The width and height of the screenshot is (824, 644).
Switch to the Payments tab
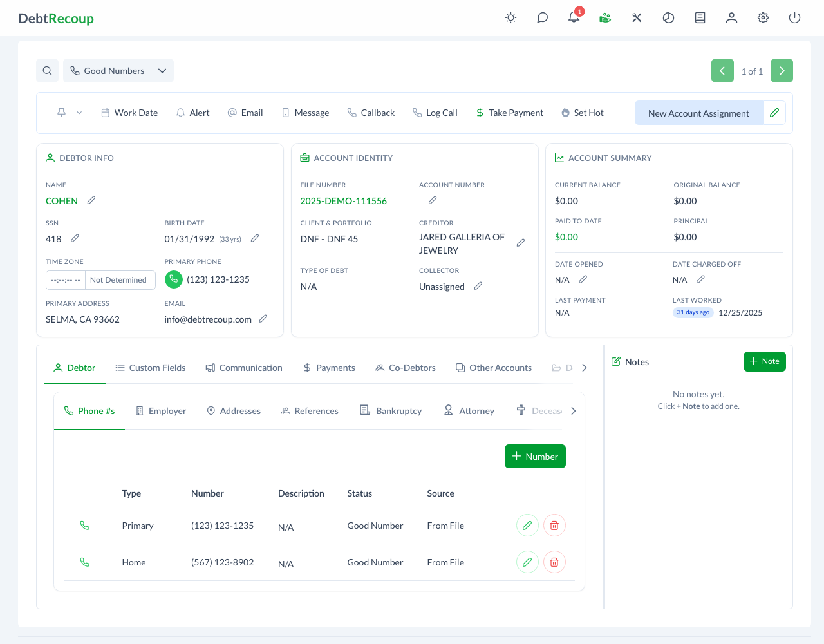pyautogui.click(x=329, y=368)
